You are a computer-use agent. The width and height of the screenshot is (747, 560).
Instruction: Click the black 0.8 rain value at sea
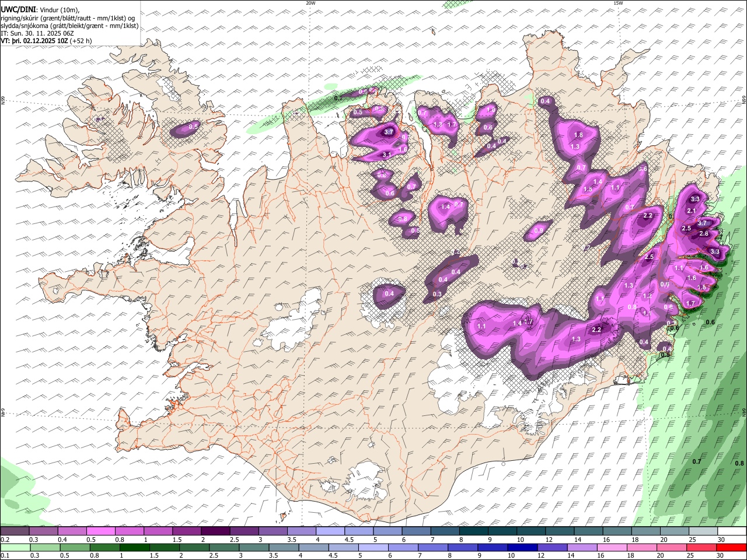pyautogui.click(x=741, y=464)
